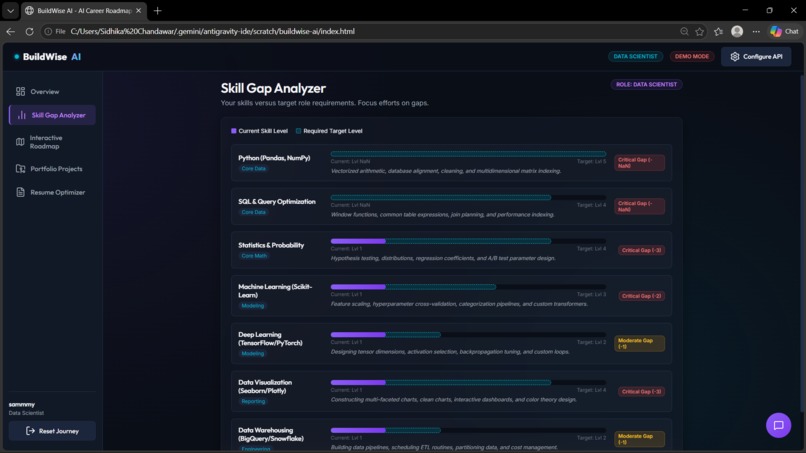Click the Required Target Level legend item

[x=329, y=131]
